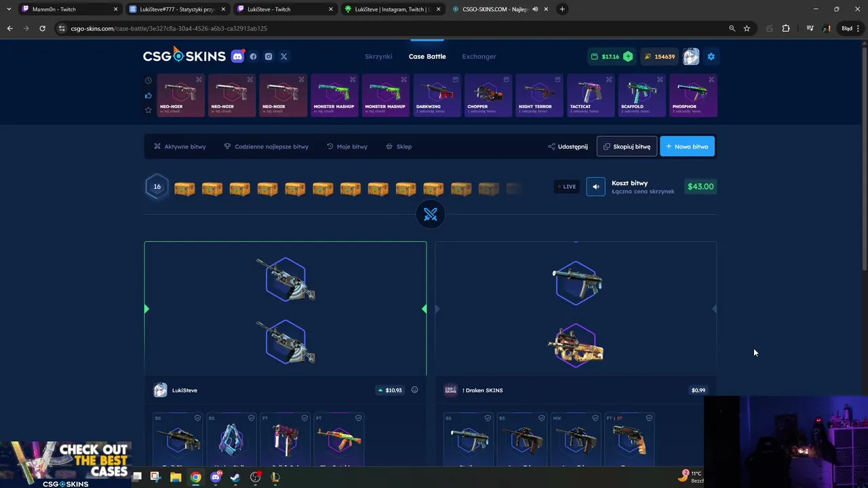Bookmark this page star icon

tap(747, 28)
